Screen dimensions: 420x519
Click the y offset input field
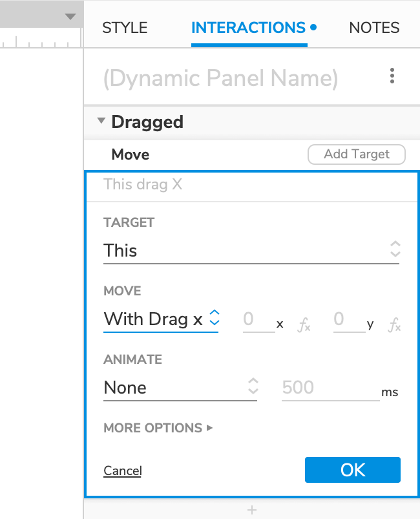[x=349, y=320]
